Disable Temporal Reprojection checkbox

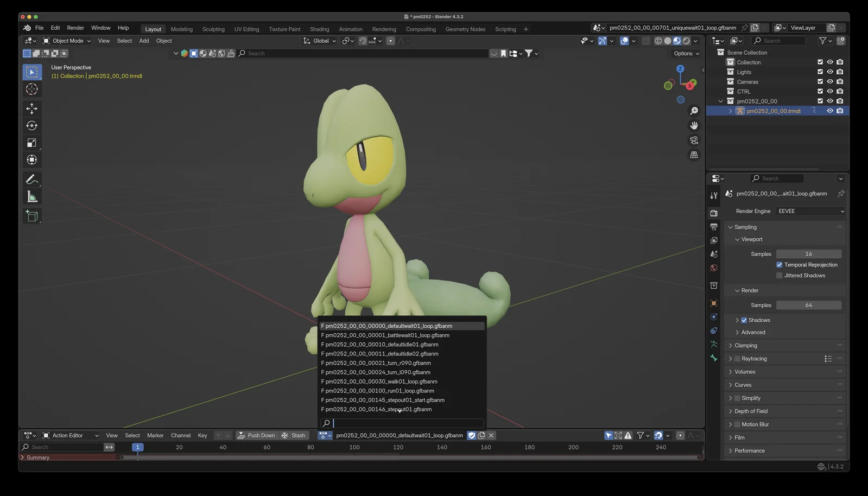(x=780, y=265)
